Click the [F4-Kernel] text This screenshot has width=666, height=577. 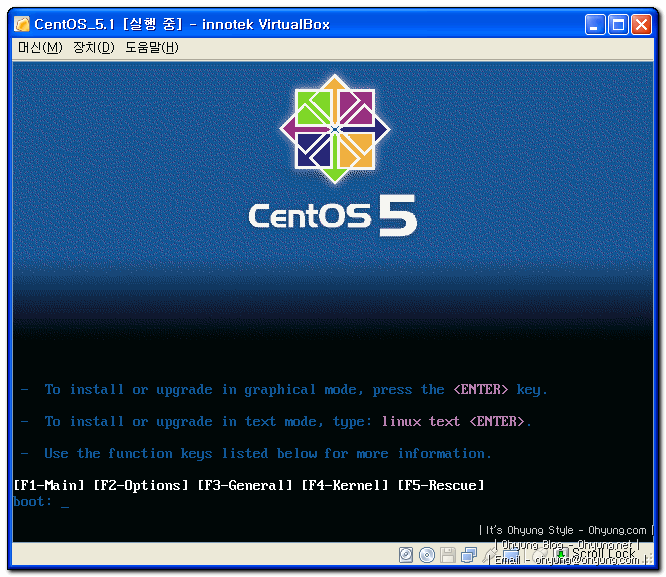point(345,485)
